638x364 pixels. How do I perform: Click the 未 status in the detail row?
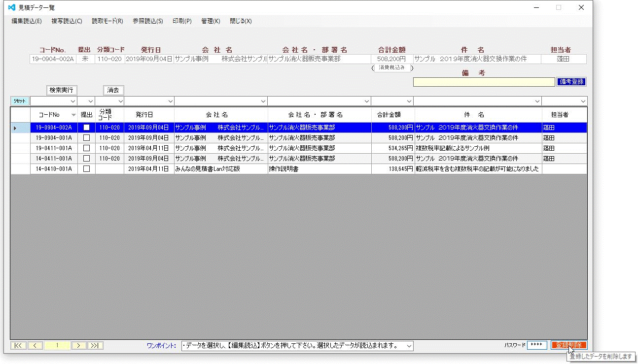85,59
